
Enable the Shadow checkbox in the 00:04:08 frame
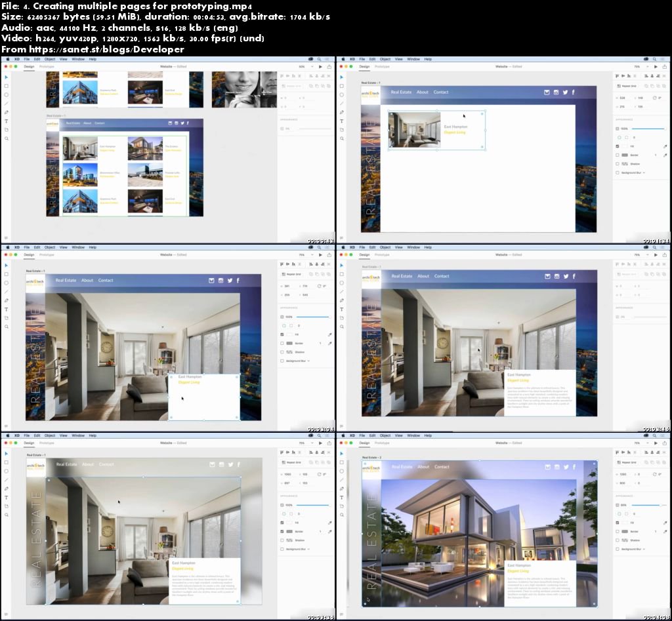pyautogui.click(x=618, y=540)
